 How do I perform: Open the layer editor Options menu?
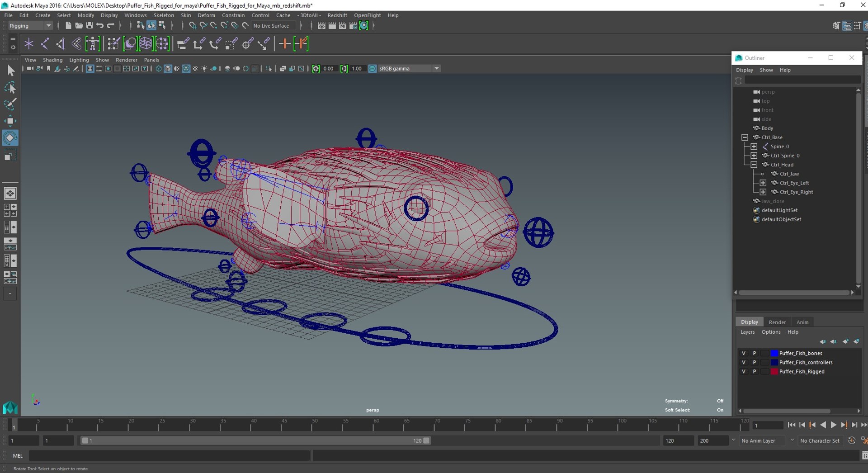771,332
